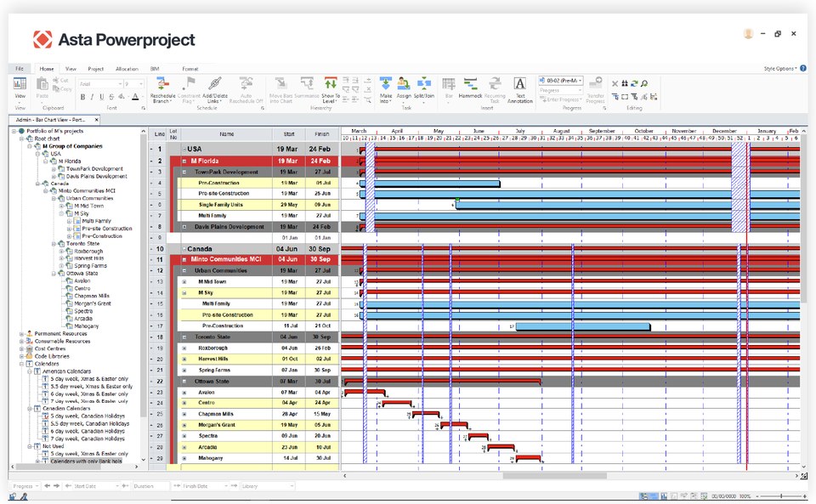This screenshot has width=816, height=504.
Task: Toggle Underline formatting
Action: click(101, 97)
